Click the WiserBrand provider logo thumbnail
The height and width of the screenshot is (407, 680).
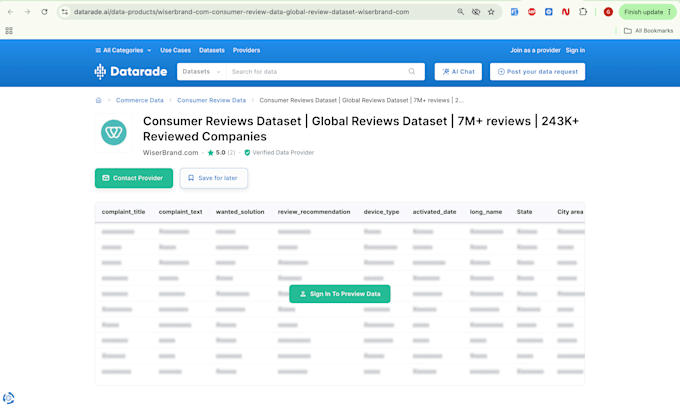point(114,132)
